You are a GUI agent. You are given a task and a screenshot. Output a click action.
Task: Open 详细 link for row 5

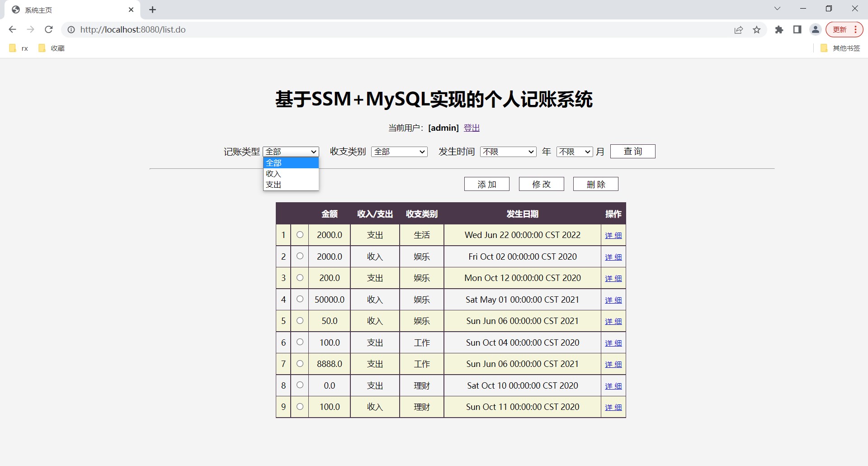pos(613,321)
